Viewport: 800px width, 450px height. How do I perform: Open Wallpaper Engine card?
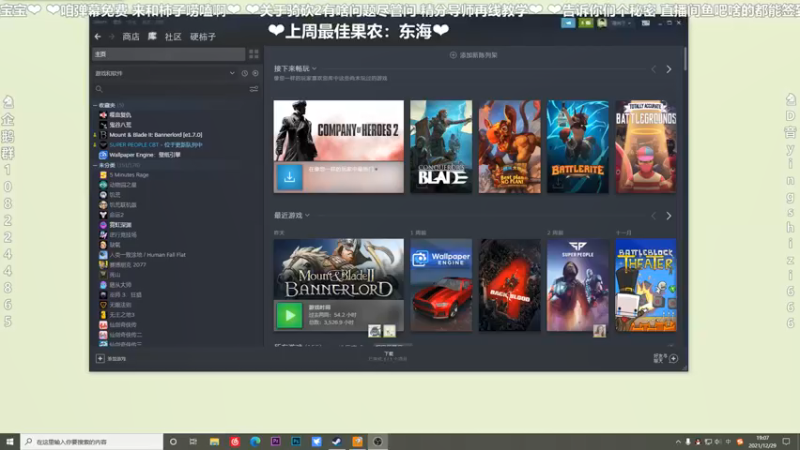(x=441, y=285)
